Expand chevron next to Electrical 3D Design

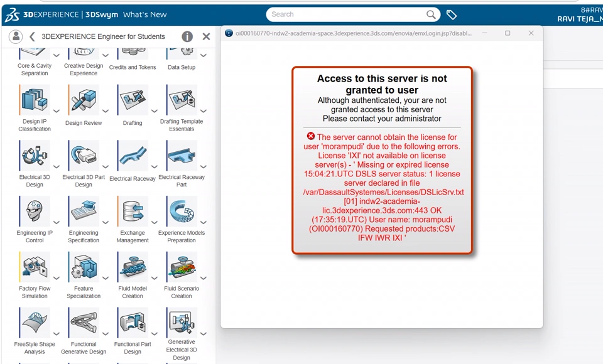point(57,167)
